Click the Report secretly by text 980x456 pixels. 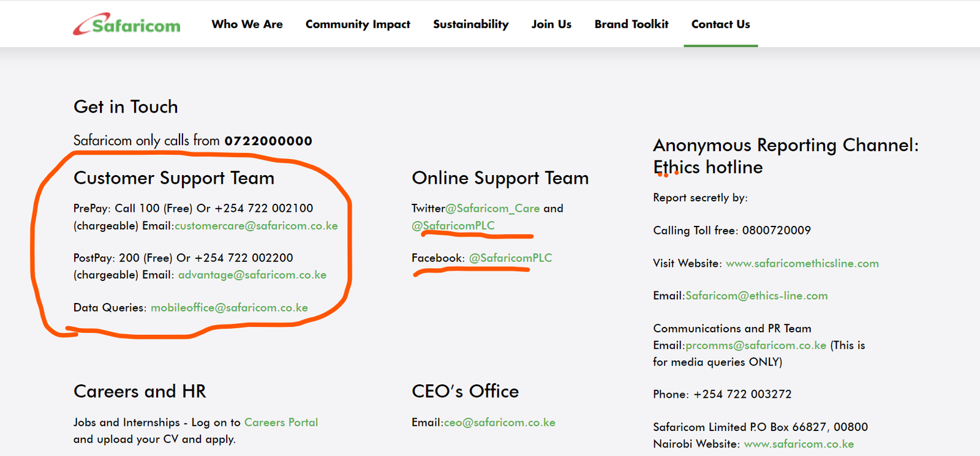(x=700, y=198)
